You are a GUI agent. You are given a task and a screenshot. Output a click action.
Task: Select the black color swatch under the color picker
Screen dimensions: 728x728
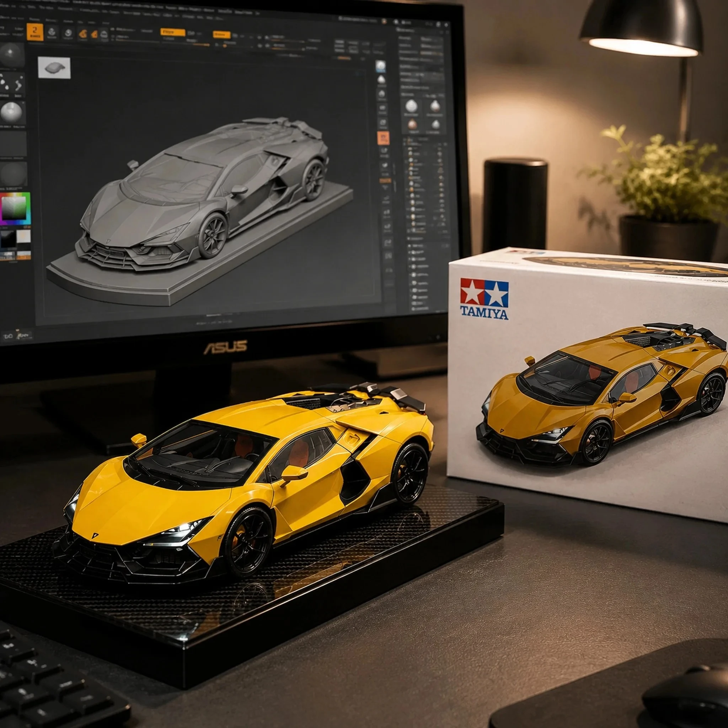(x=7, y=239)
